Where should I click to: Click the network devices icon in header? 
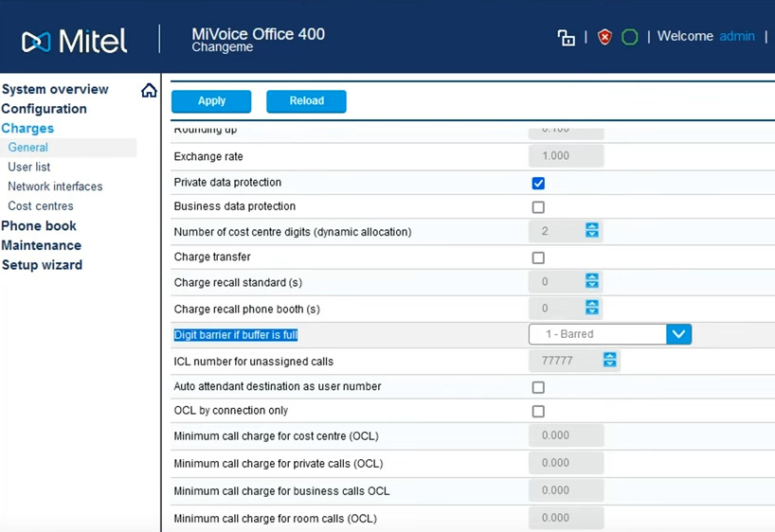pyautogui.click(x=567, y=38)
